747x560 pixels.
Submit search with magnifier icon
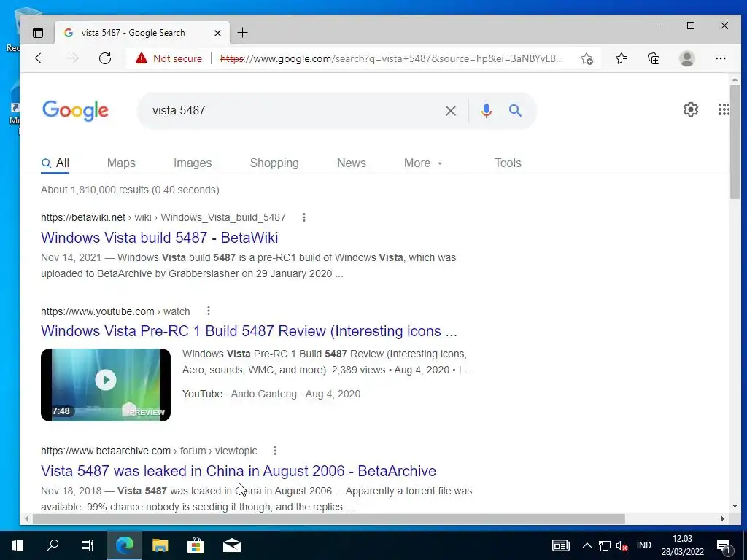point(515,111)
